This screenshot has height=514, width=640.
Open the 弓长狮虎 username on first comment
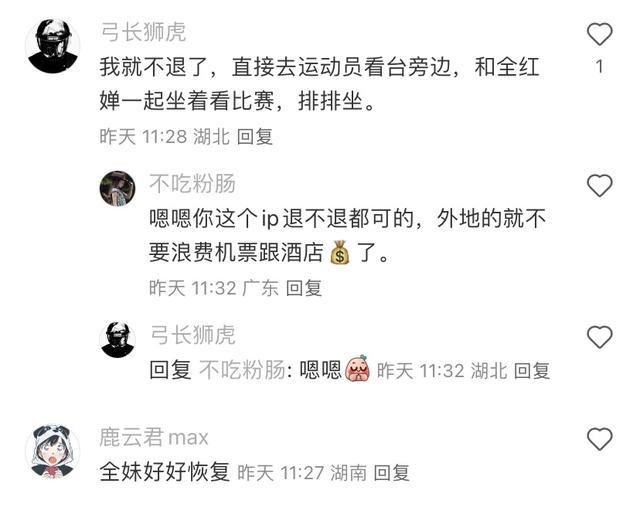143,32
